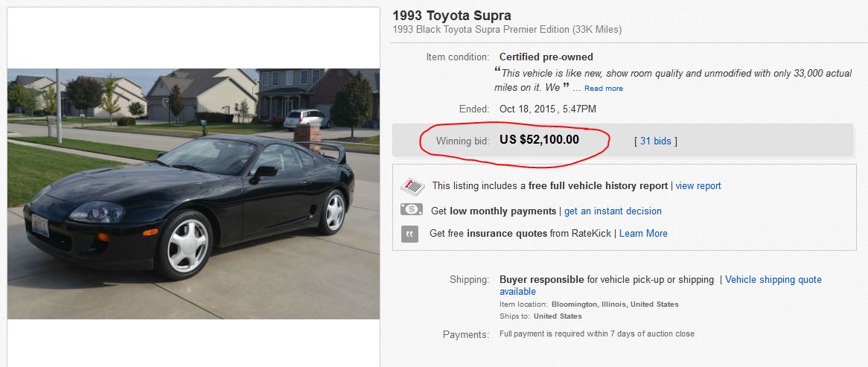Click the bold Buyer responsible shipping text
Screen dimensions: 868x367
tap(542, 280)
